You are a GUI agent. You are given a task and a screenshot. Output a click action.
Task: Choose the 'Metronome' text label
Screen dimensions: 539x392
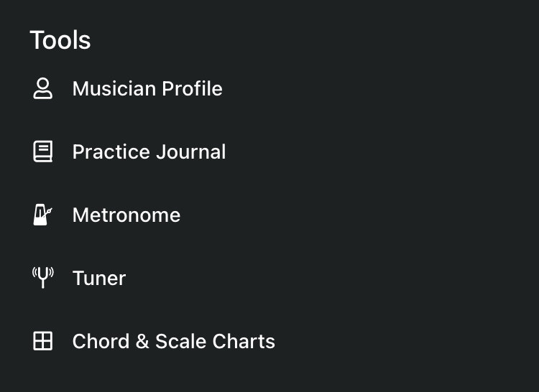[126, 215]
